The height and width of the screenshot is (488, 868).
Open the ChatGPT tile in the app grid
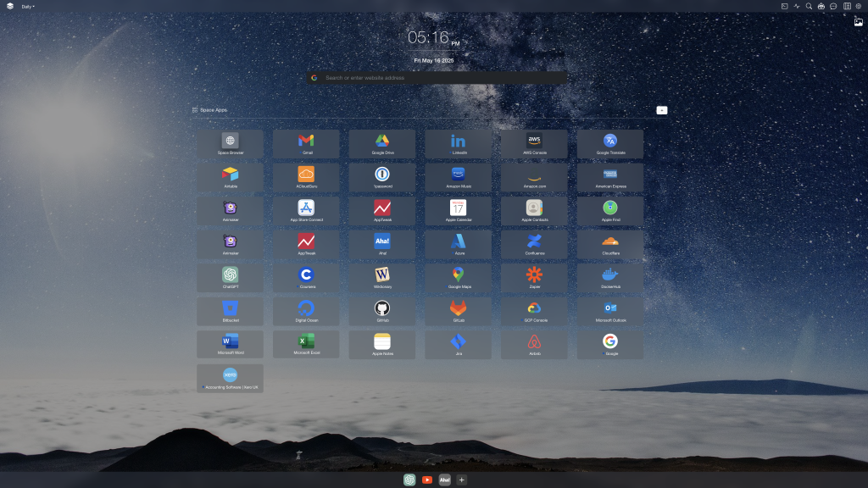click(x=230, y=278)
